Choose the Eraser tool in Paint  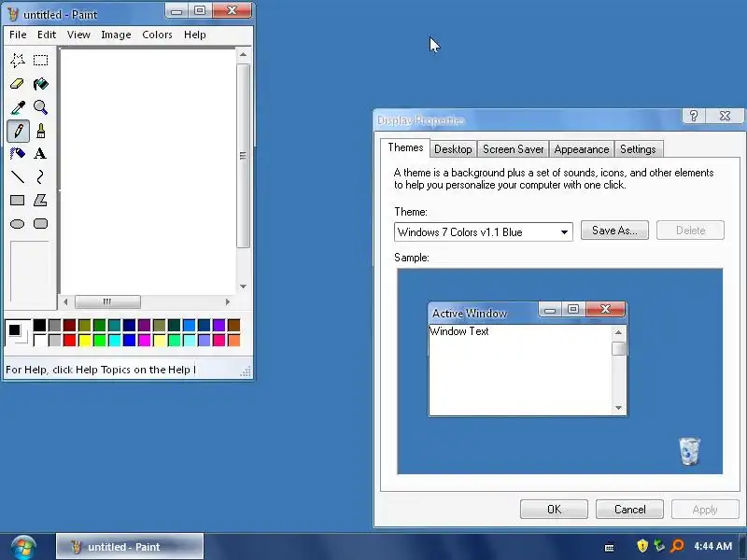pyautogui.click(x=18, y=84)
